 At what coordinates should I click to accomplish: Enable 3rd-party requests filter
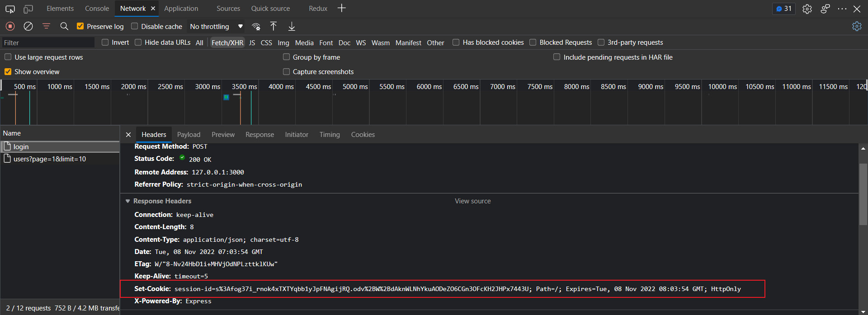pyautogui.click(x=601, y=42)
